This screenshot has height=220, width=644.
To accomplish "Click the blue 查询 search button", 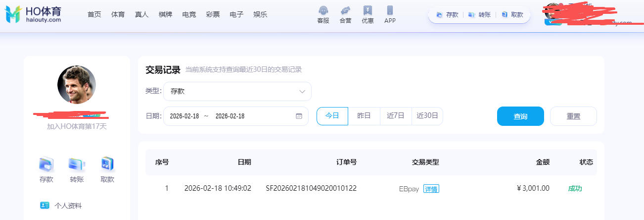I will 520,116.
